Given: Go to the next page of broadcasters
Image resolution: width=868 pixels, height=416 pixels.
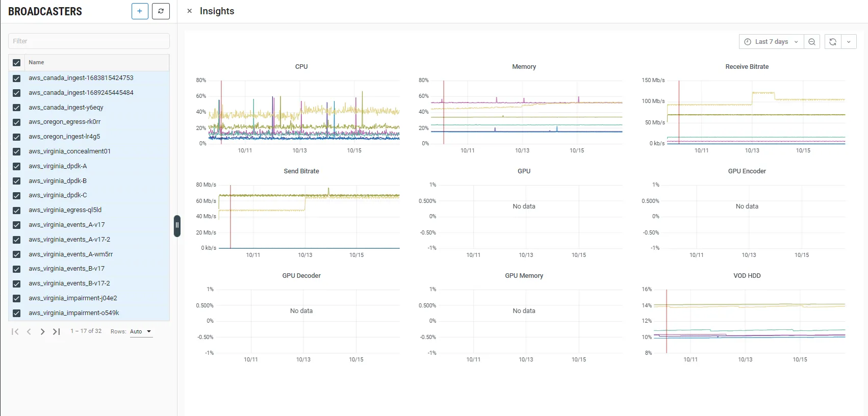Looking at the screenshot, I should click(x=43, y=332).
